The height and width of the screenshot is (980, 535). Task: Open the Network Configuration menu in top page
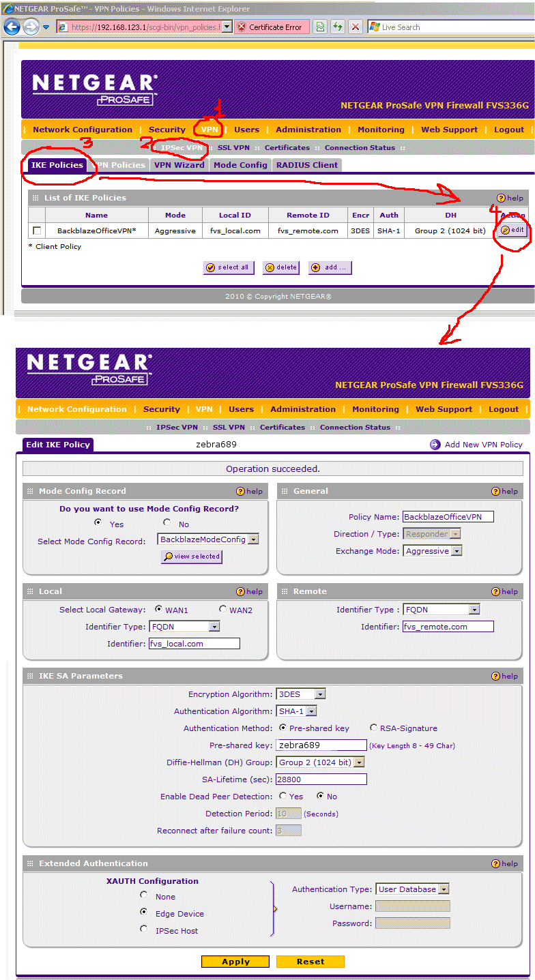coord(83,130)
